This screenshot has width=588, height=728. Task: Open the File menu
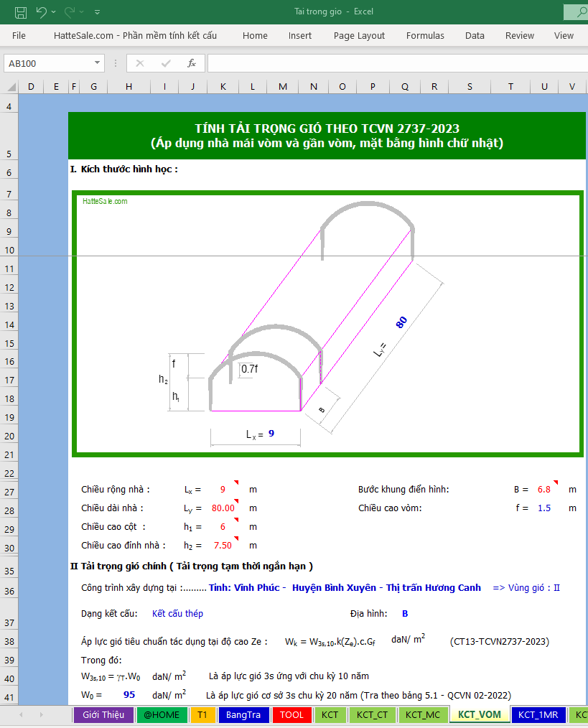point(19,36)
